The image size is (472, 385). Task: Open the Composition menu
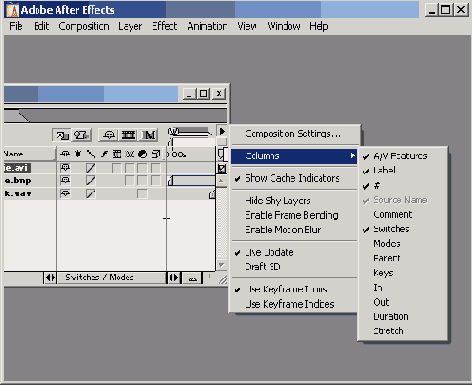84,26
